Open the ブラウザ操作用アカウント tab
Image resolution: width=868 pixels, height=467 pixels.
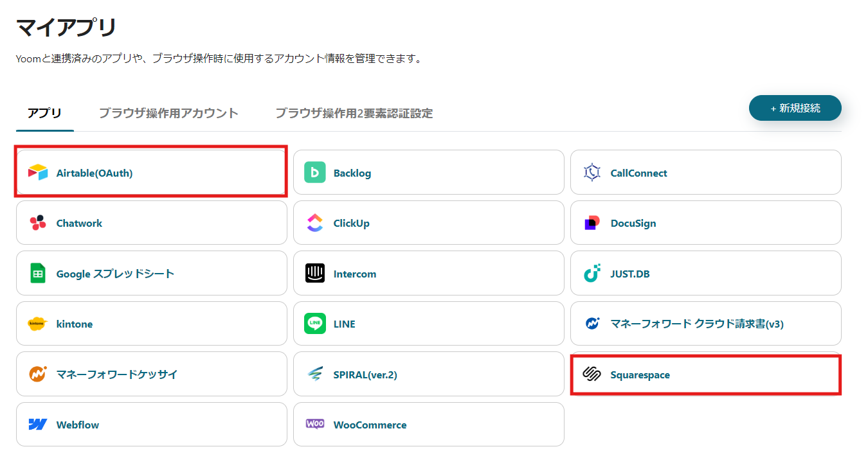[168, 114]
